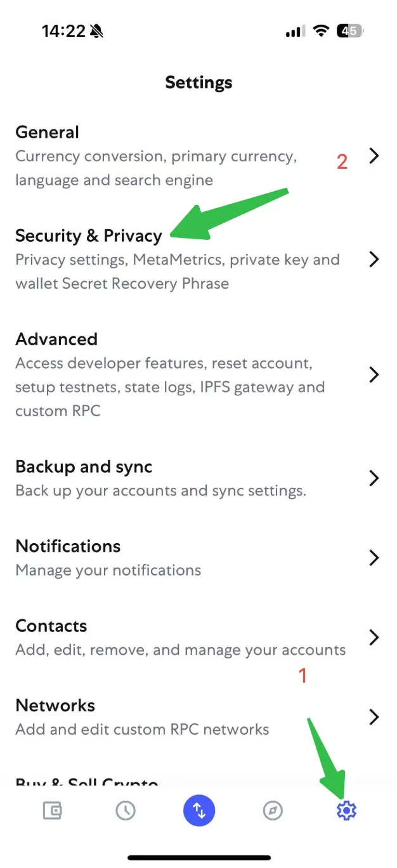
Task: Tap the muted bell status icon
Action: coord(97,31)
